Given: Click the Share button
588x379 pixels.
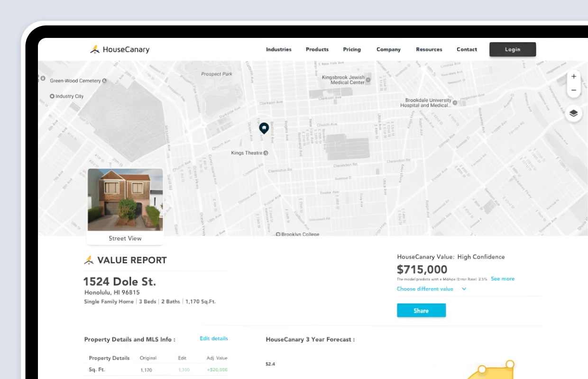Looking at the screenshot, I should pyautogui.click(x=421, y=311).
